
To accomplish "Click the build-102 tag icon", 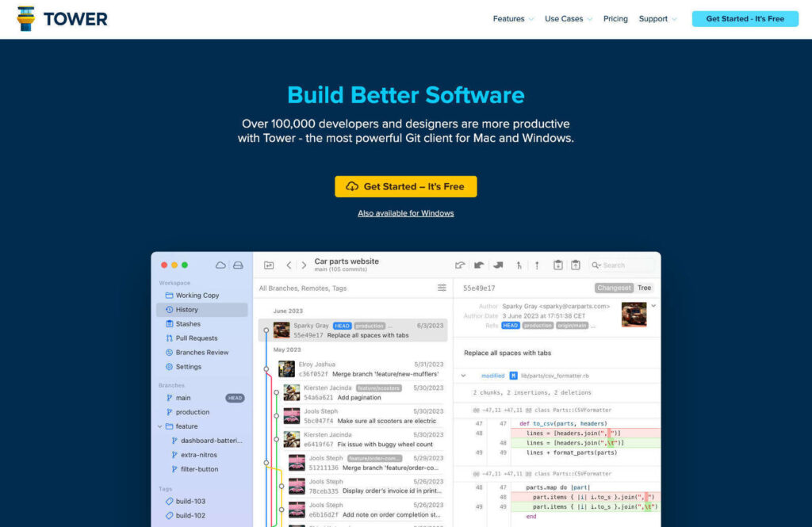I will click(x=169, y=516).
